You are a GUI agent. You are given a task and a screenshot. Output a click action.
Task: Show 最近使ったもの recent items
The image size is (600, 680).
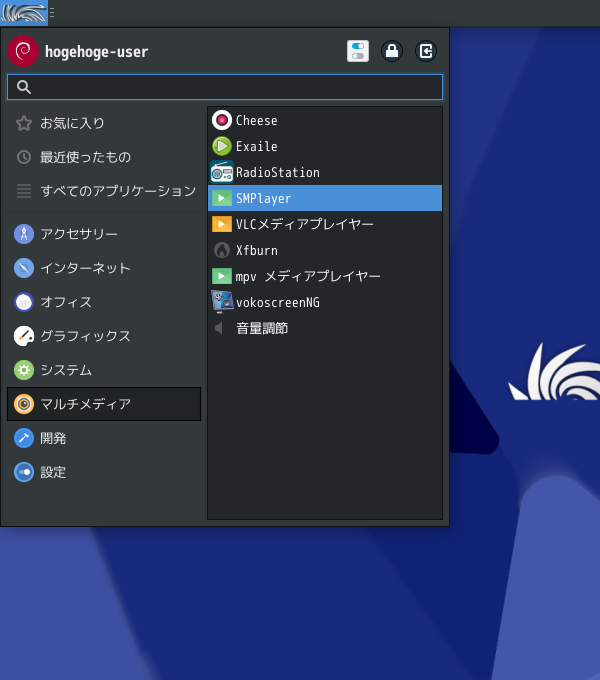(x=104, y=157)
